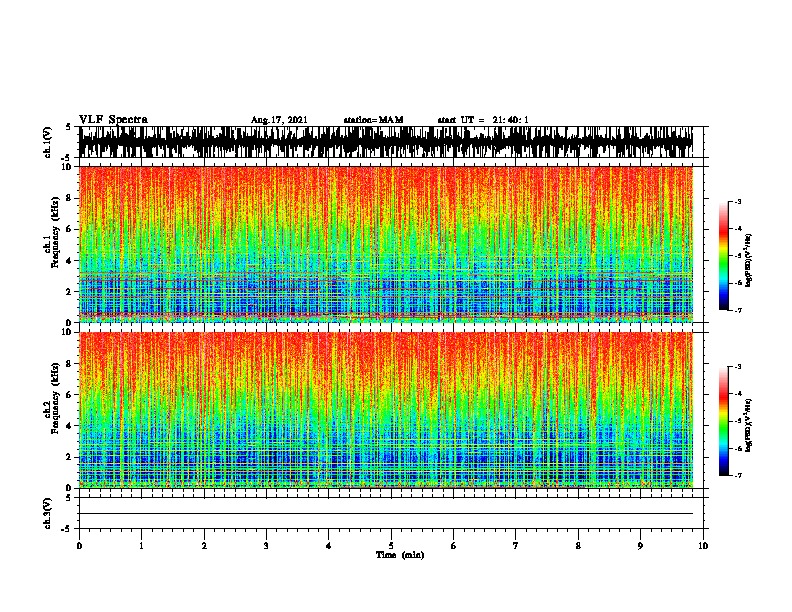
Task: Click the time axis tick label "1"
Action: [141, 546]
